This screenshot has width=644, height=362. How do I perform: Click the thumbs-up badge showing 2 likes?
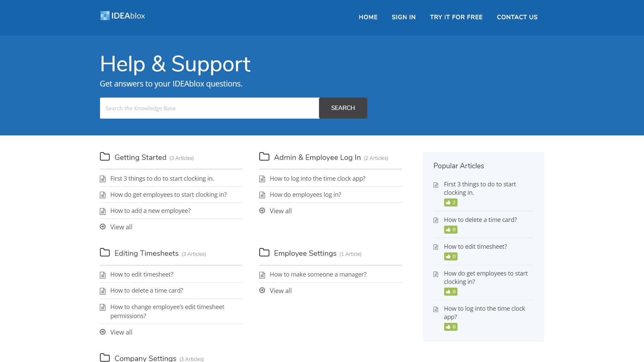pyautogui.click(x=450, y=202)
